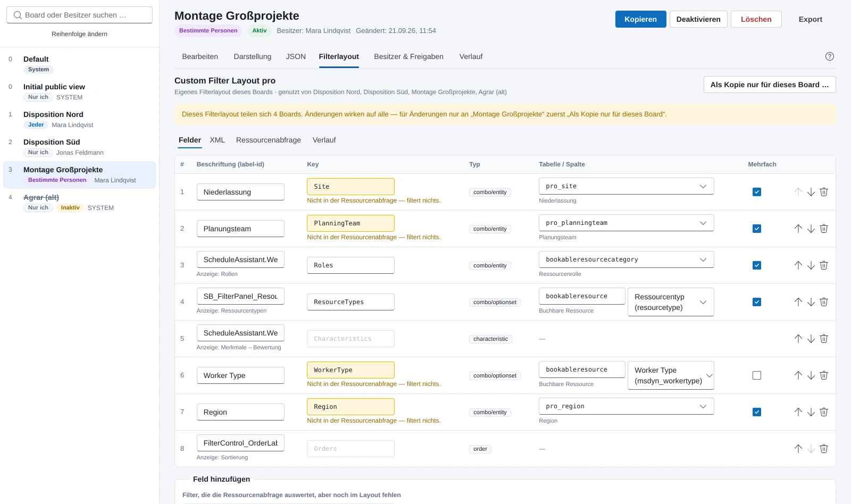Click the Kopieren button
The image size is (851, 504).
coord(640,19)
